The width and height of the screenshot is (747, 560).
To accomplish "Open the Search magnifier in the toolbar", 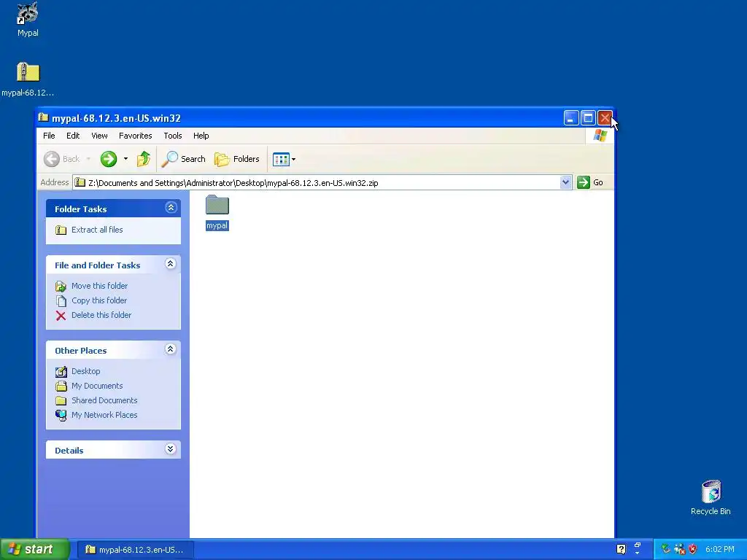I will click(x=183, y=159).
